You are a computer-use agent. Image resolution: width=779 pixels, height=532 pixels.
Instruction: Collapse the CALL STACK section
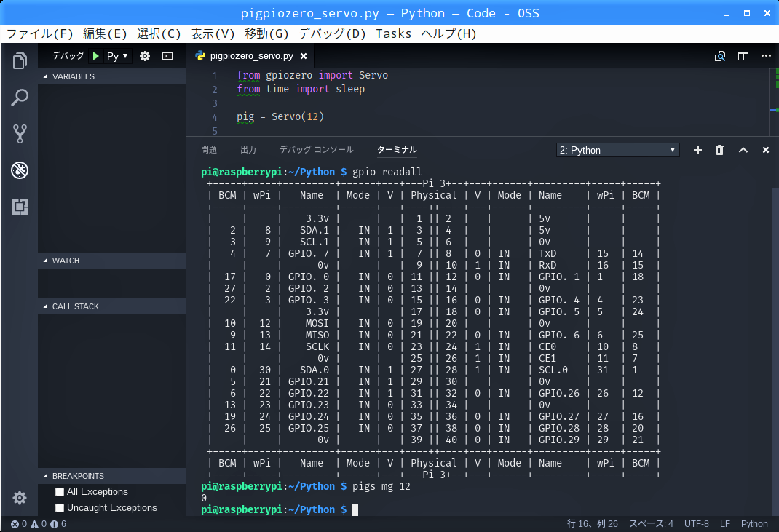tap(112, 306)
